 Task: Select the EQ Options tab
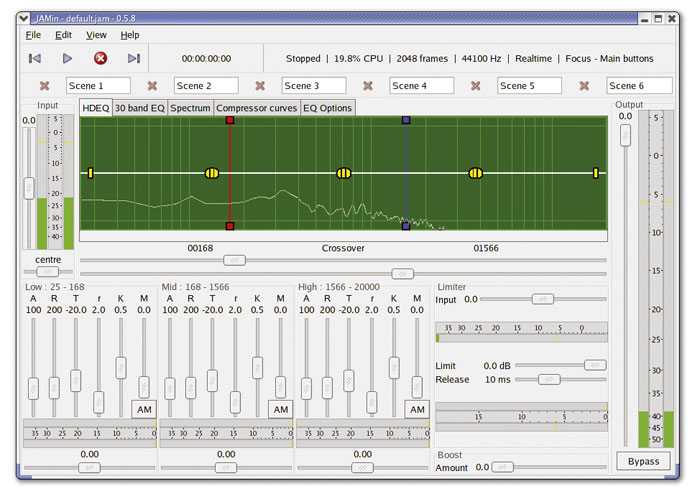tap(326, 108)
